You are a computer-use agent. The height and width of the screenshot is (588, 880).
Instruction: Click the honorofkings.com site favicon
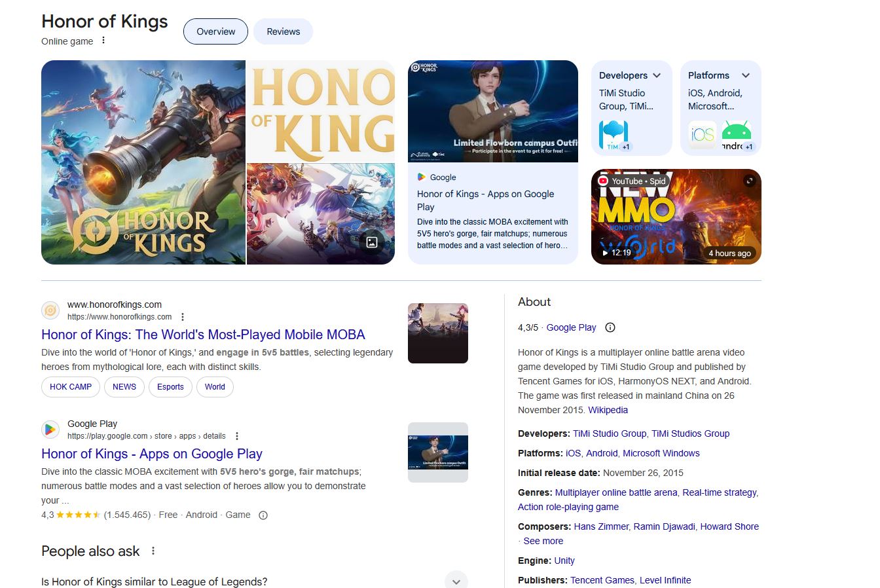click(50, 310)
